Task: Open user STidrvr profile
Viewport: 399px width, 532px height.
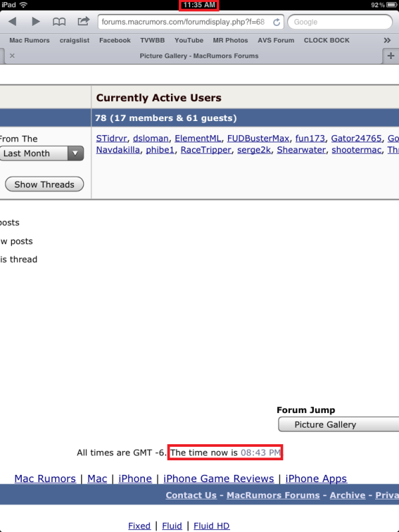Action: tap(112, 138)
